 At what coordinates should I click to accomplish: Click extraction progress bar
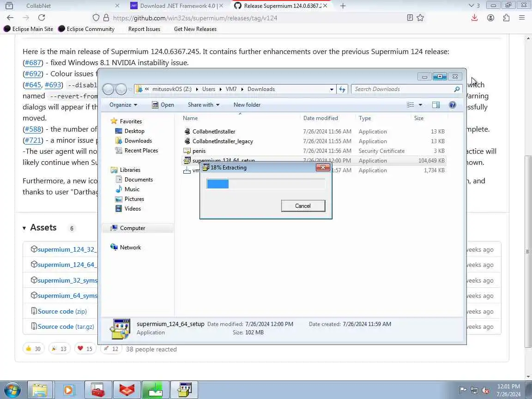266,184
